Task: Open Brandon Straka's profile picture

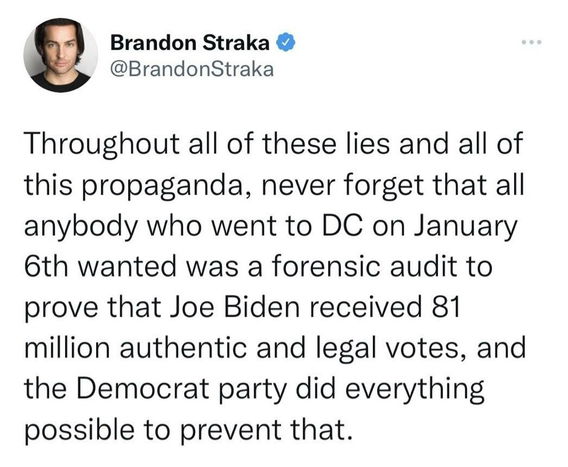Action: tap(60, 55)
